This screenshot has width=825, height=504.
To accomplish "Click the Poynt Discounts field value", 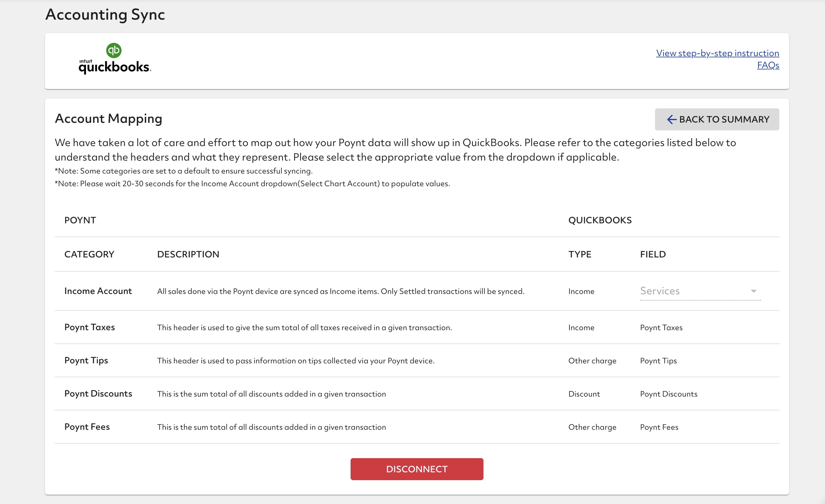I will tap(668, 394).
